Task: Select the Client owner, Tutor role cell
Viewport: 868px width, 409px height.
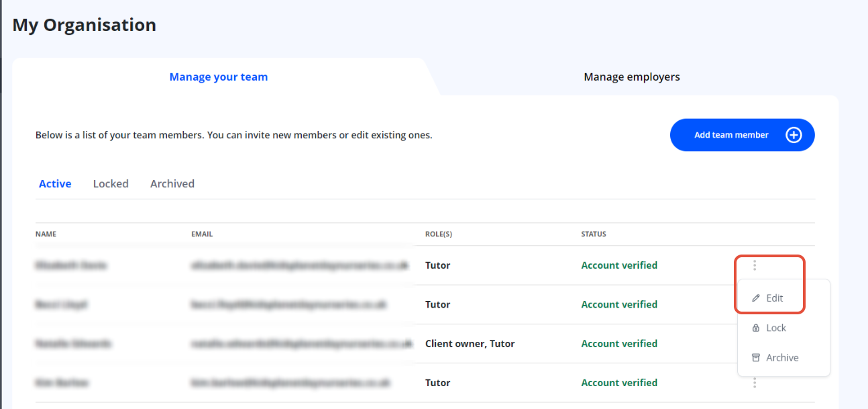Action: pos(470,344)
